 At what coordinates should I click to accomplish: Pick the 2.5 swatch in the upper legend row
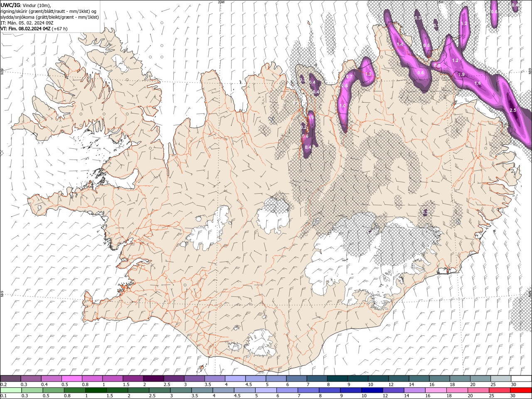173,379
